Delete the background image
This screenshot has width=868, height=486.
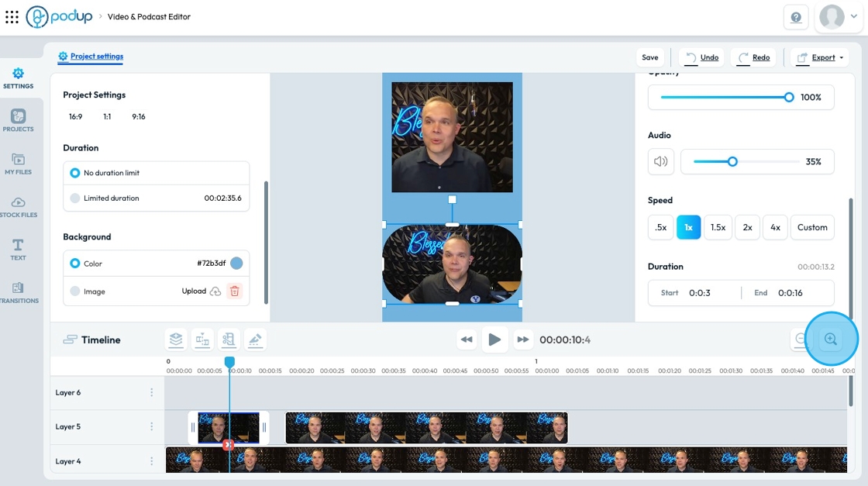coord(235,291)
